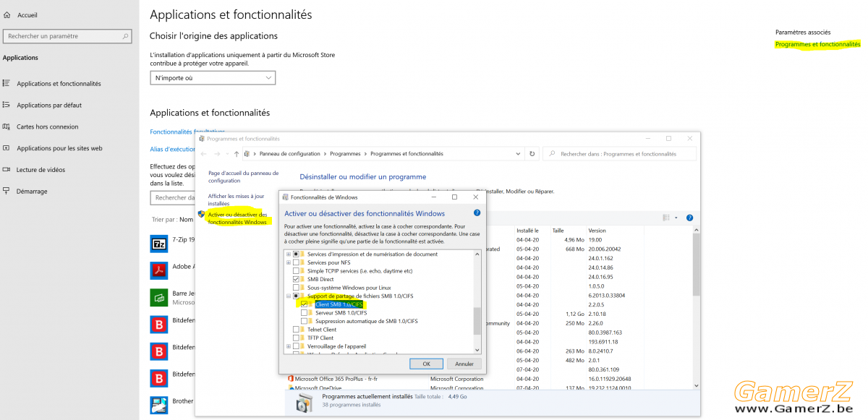Screen dimensions: 868x420
Task: Sort programs by the Version column
Action: [597, 231]
